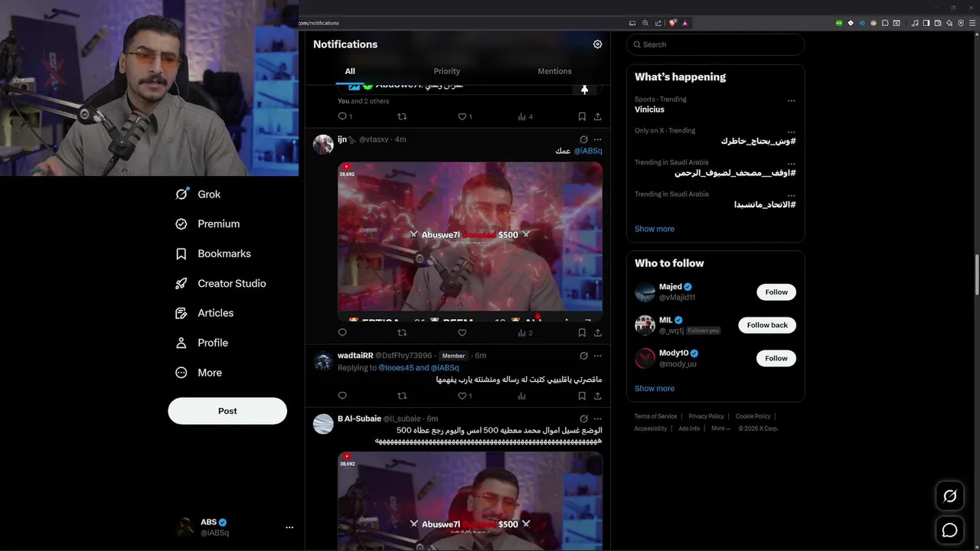Open Privacy Policy link
Image resolution: width=980 pixels, height=551 pixels.
[706, 416]
